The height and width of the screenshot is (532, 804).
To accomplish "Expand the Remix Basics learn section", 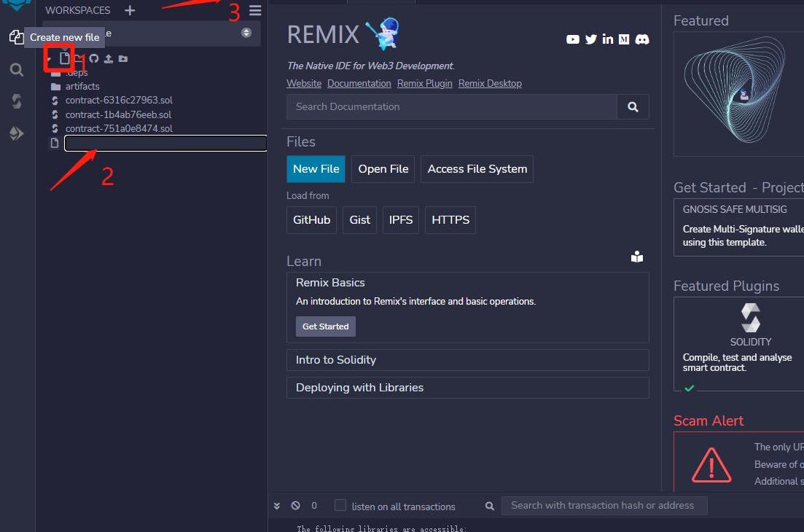I will (330, 283).
